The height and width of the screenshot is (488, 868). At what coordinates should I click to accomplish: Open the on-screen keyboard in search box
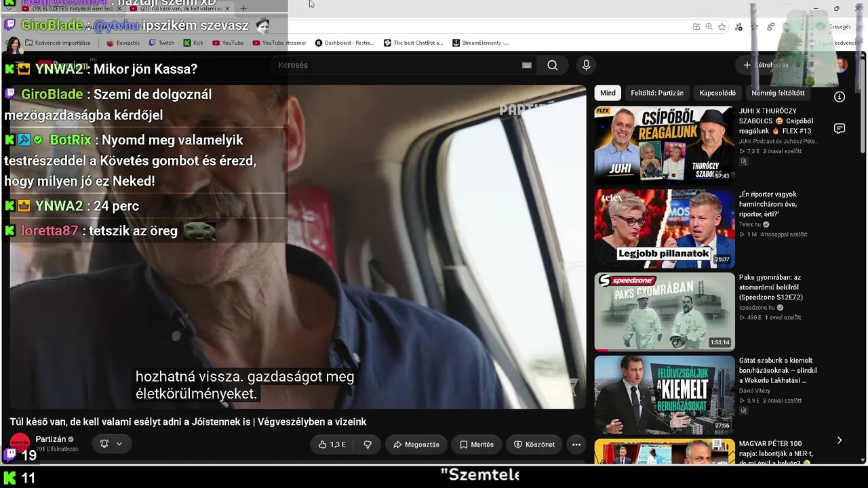527,65
